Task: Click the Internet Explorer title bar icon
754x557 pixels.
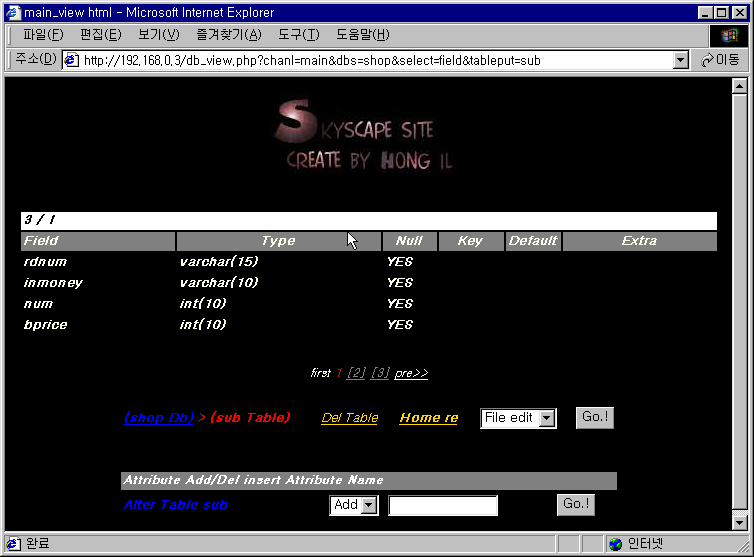Action: [13, 13]
